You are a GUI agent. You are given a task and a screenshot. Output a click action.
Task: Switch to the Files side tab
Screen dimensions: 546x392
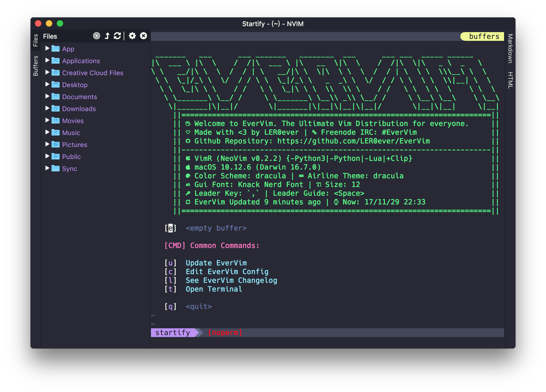click(35, 40)
